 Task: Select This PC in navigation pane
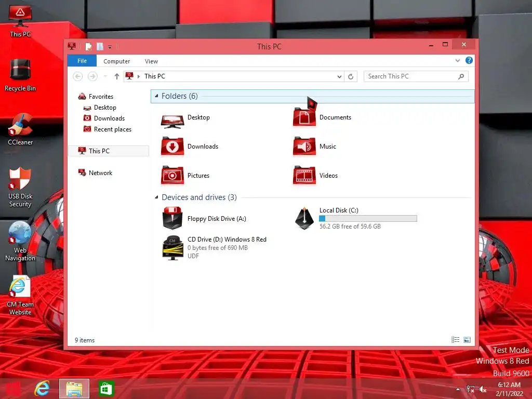tap(109, 151)
